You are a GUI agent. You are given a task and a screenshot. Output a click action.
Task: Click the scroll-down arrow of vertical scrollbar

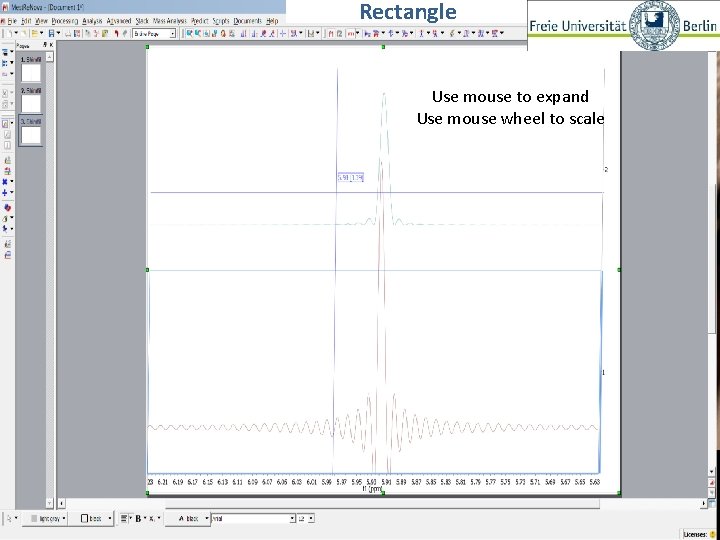(x=712, y=472)
